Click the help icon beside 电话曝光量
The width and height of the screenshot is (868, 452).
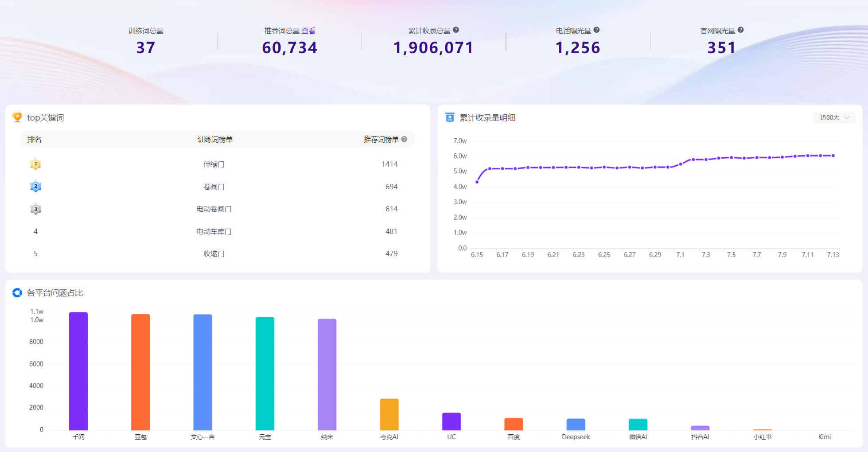click(x=596, y=30)
